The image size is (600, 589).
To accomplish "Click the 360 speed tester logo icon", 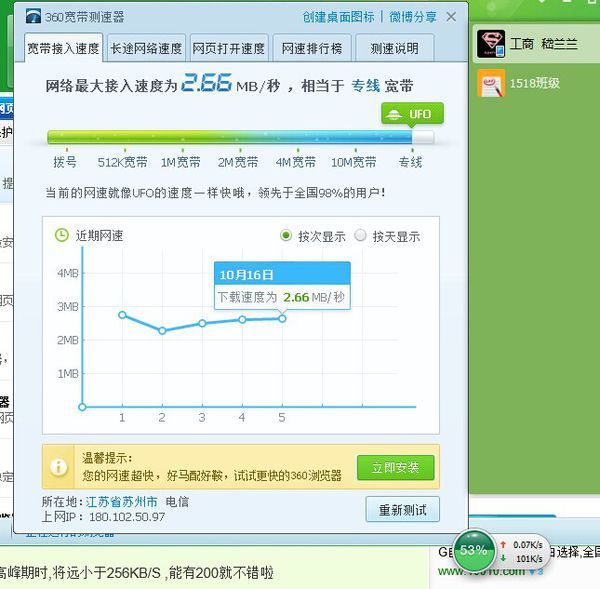I will point(33,16).
